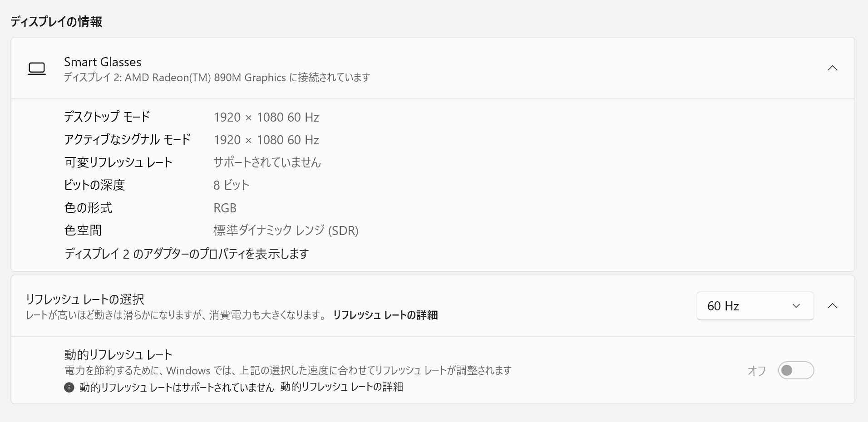Click the リフレッシュ レートの選択 title
868x422 pixels.
pyautogui.click(x=85, y=299)
